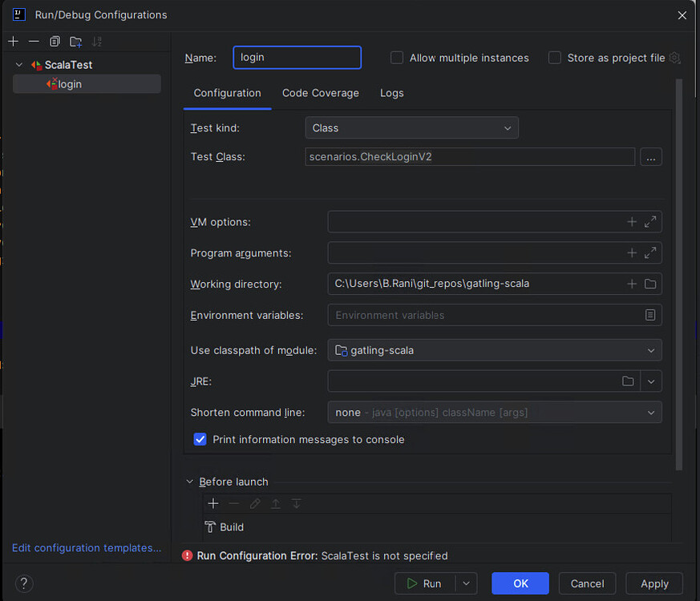The width and height of the screenshot is (700, 601).
Task: Switch to the Code Coverage tab
Action: 320,93
